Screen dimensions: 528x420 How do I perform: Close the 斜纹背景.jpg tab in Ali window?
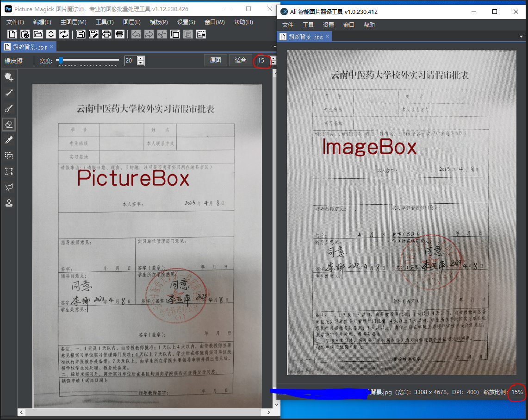(x=327, y=37)
